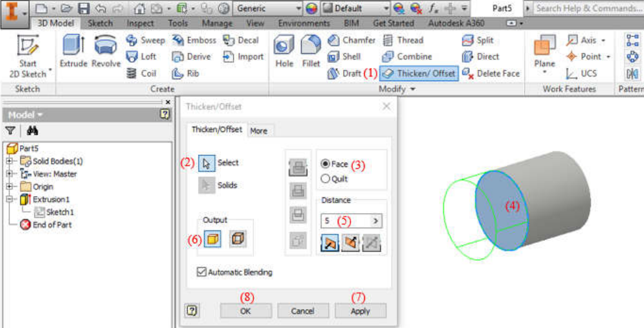Toggle the Automatic Blending checkbox
The image size is (644, 328).
click(x=202, y=272)
